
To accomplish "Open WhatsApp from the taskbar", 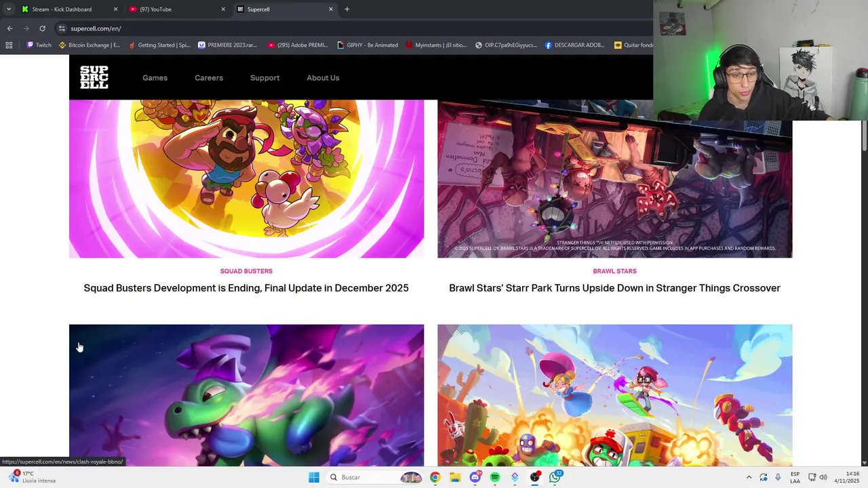I will point(555,477).
